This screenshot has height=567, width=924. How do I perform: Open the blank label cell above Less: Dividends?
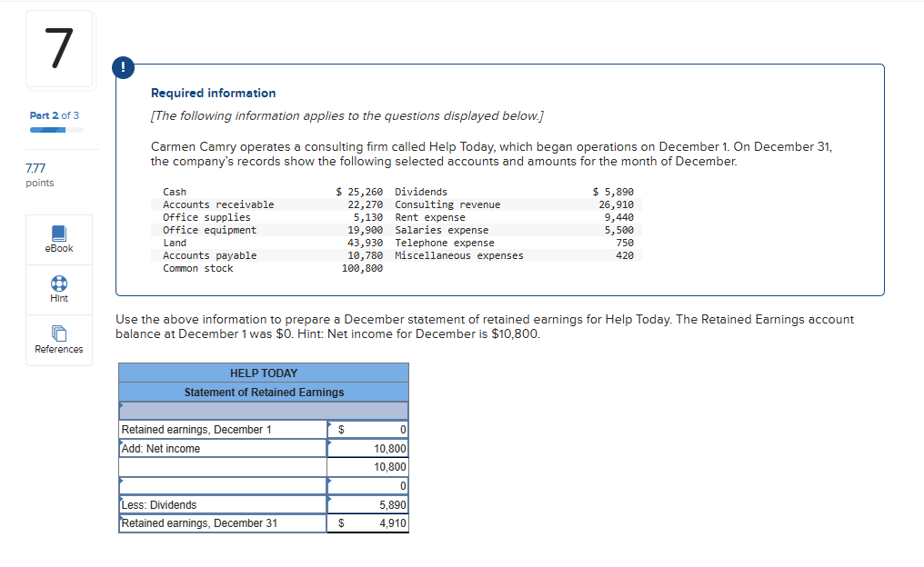click(223, 486)
